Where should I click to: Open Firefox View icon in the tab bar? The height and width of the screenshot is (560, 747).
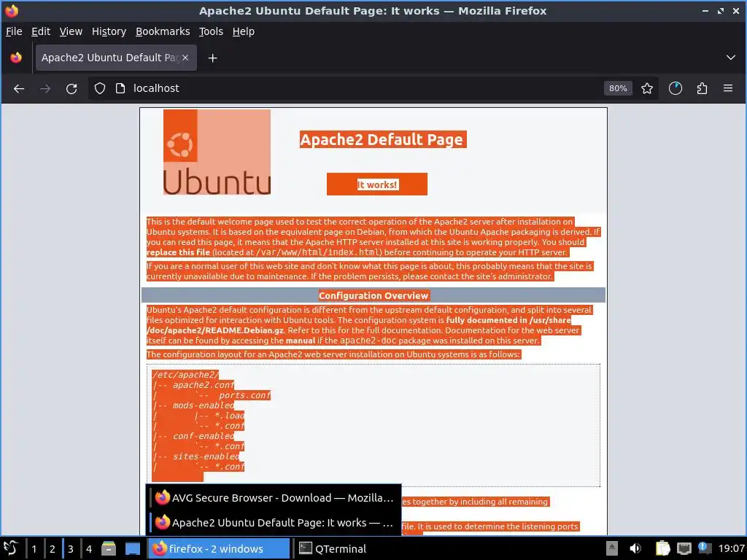16,58
